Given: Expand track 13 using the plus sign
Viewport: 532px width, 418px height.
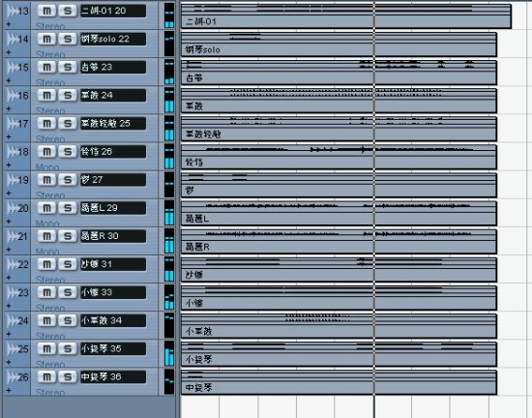Looking at the screenshot, I should tap(9, 24).
